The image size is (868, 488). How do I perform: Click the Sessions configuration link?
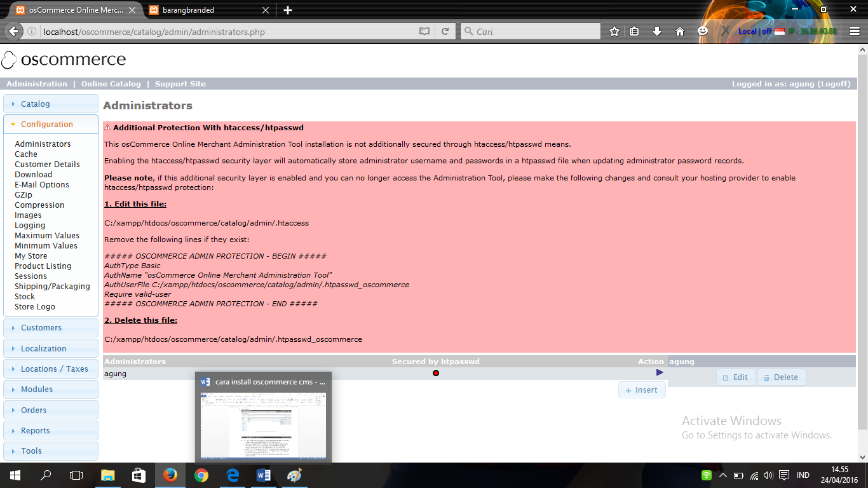31,276
